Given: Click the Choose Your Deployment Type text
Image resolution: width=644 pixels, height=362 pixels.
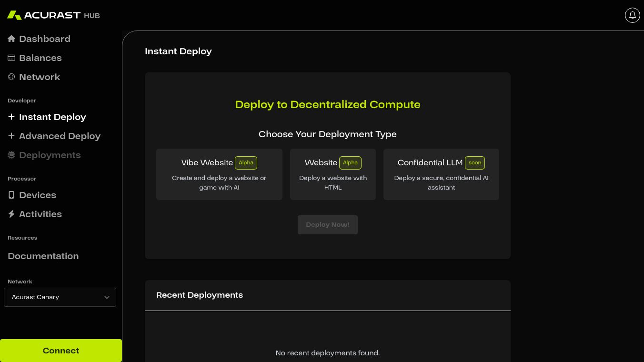Looking at the screenshot, I should [x=328, y=134].
